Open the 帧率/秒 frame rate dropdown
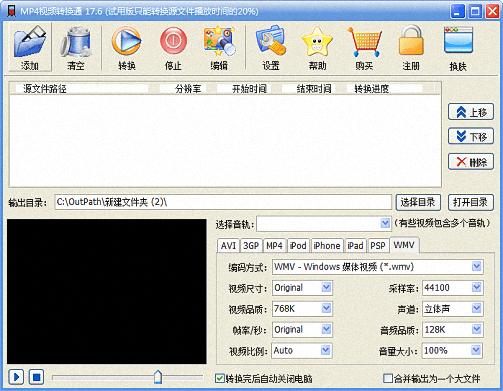 (302, 330)
